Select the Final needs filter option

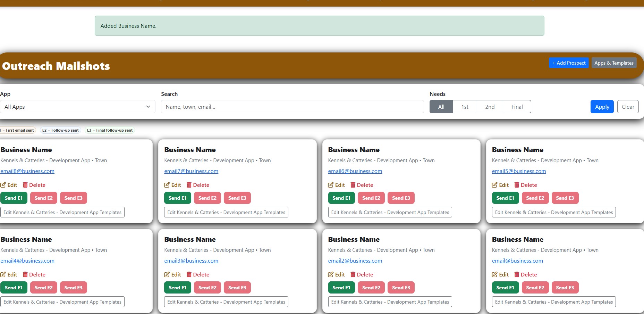pyautogui.click(x=517, y=107)
